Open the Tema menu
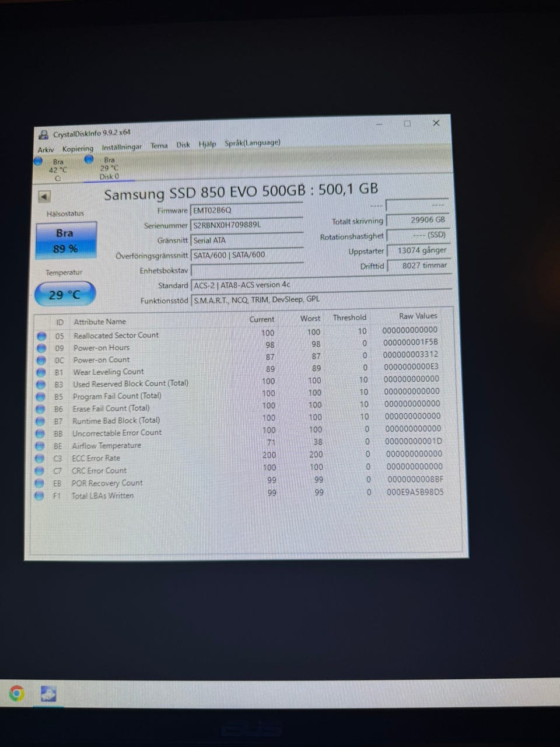This screenshot has width=560, height=747. [159, 146]
